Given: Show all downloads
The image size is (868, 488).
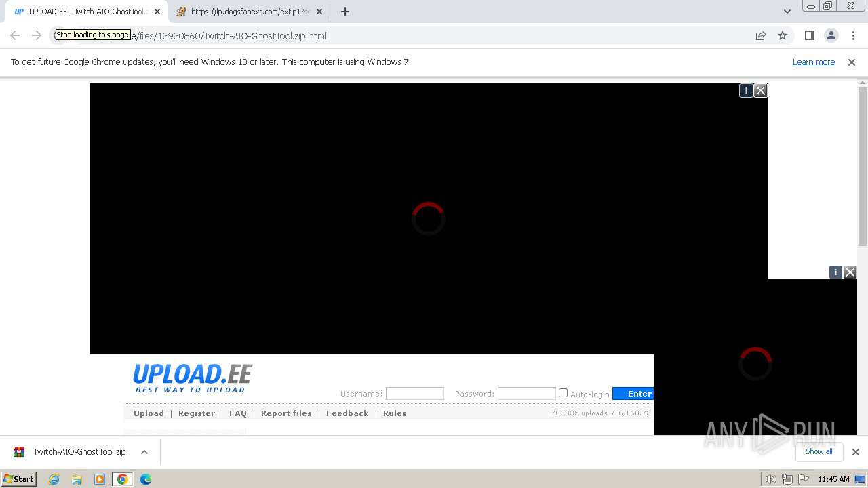Looking at the screenshot, I should click(819, 452).
